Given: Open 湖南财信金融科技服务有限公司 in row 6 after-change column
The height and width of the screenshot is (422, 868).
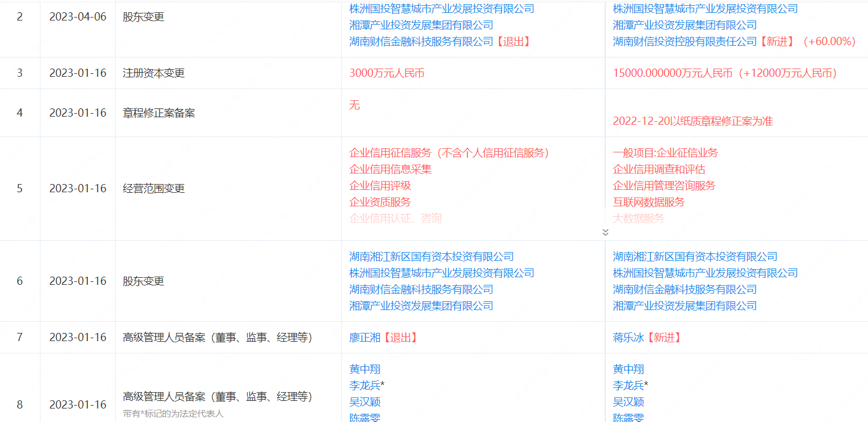Looking at the screenshot, I should point(685,290).
